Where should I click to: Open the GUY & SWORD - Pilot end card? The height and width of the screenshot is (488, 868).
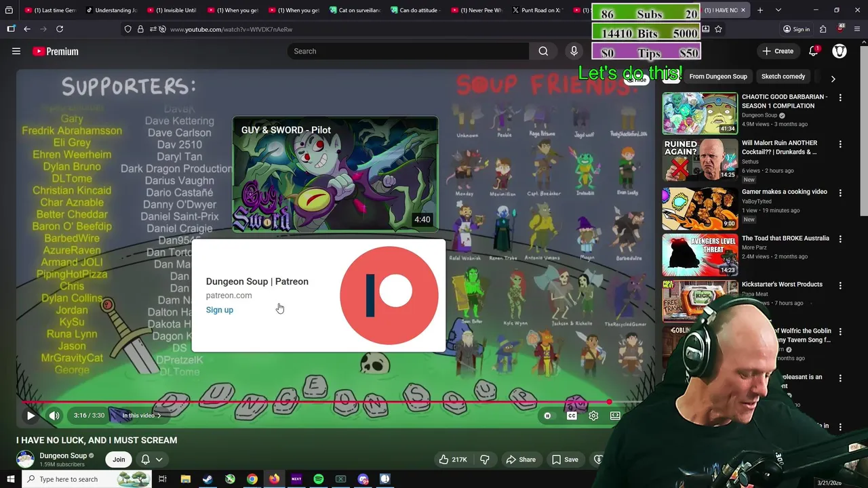(x=335, y=174)
